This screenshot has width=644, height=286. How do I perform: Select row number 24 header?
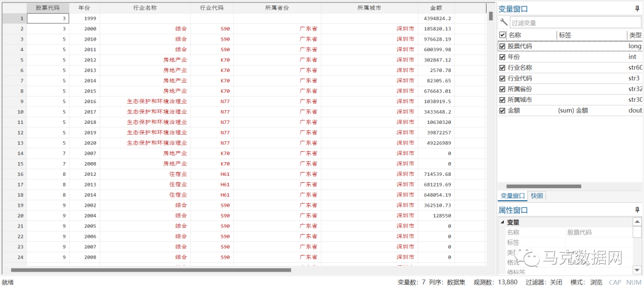[x=14, y=257]
